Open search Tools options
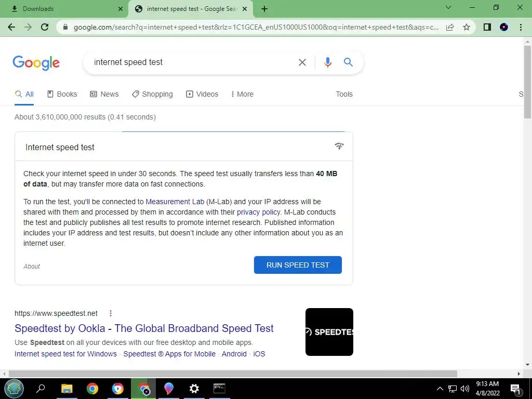This screenshot has height=399, width=532. click(344, 95)
